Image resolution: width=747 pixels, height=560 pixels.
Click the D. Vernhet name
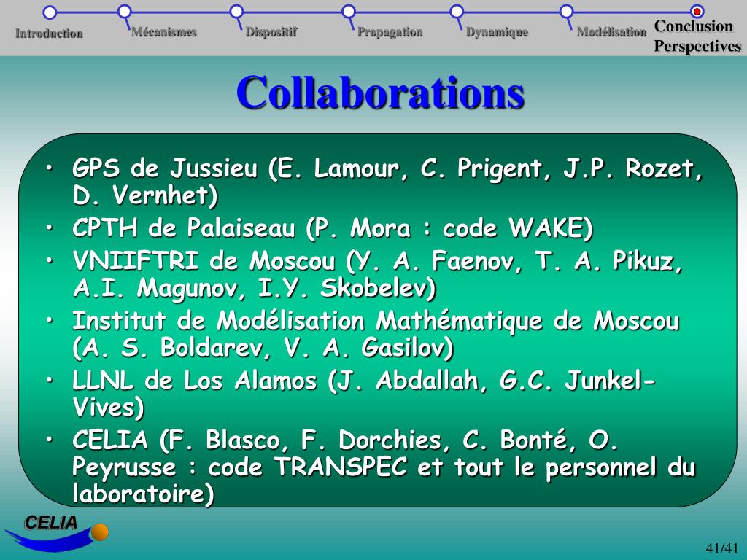(145, 195)
